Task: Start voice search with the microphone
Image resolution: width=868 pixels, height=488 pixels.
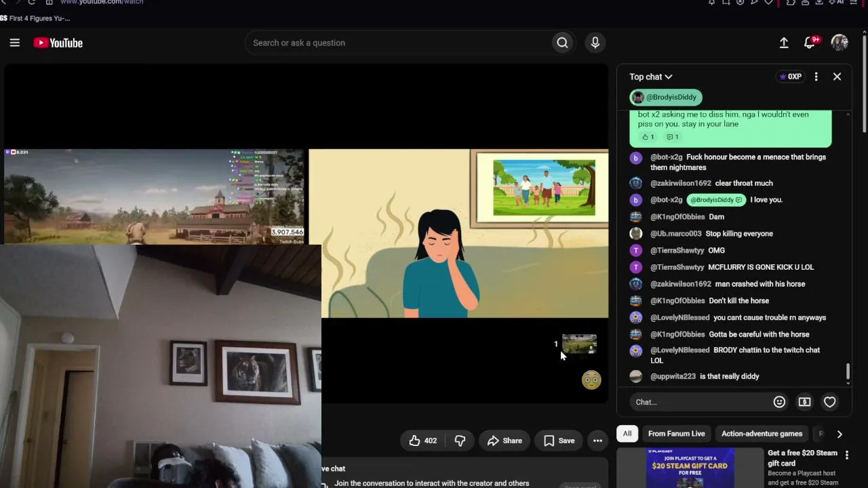Action: 595,43
